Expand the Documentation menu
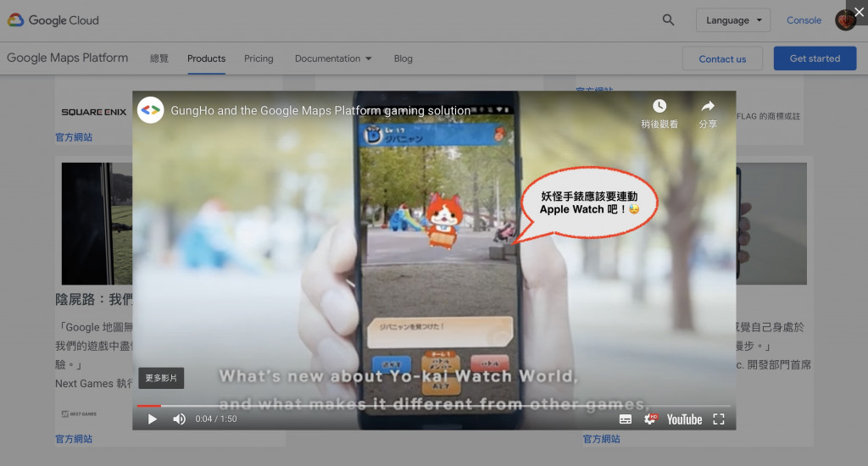Screen dimensions: 868x466 333,58
